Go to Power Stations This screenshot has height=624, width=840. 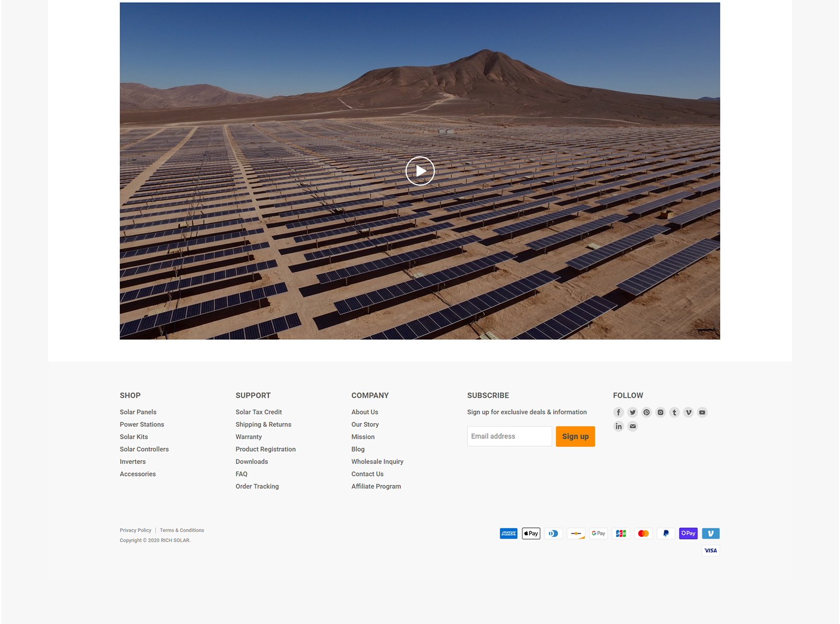[142, 425]
